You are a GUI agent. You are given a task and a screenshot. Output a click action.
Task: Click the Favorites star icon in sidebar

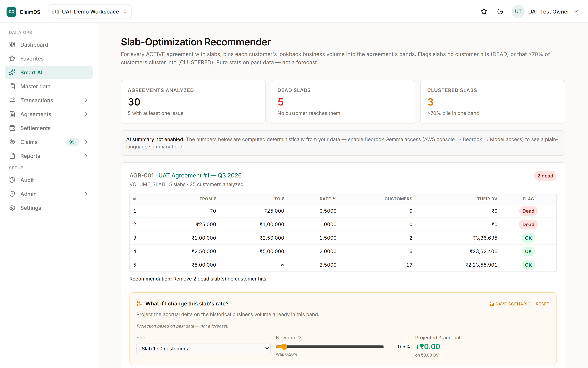[x=12, y=58]
